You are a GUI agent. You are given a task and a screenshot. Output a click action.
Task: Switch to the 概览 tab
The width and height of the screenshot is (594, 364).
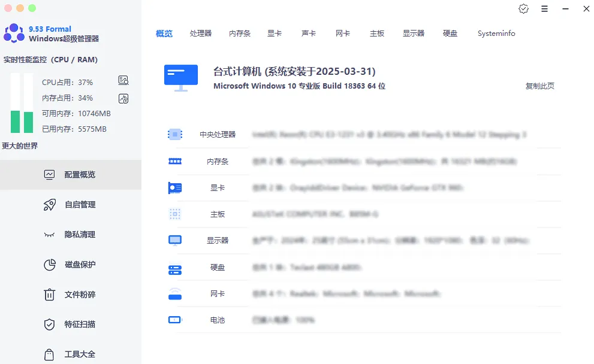coord(164,34)
